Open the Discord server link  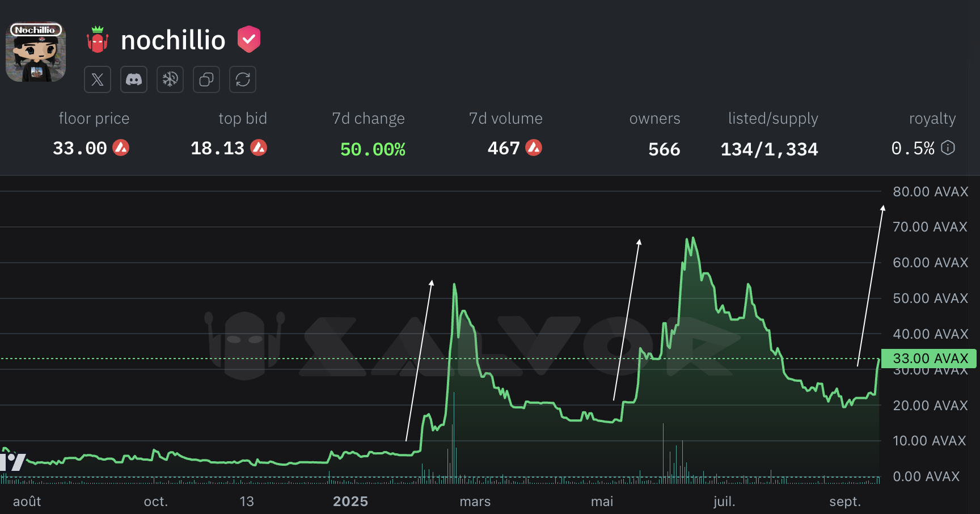tap(134, 79)
